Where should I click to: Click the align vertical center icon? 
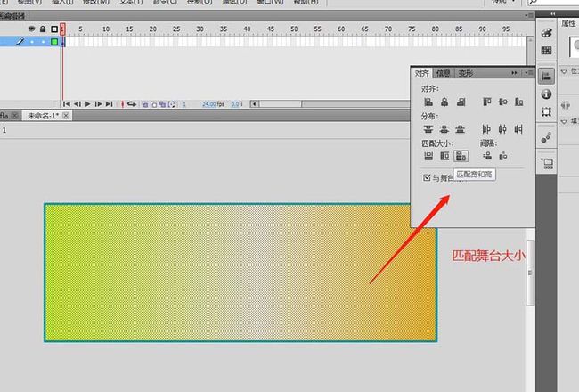click(x=503, y=102)
